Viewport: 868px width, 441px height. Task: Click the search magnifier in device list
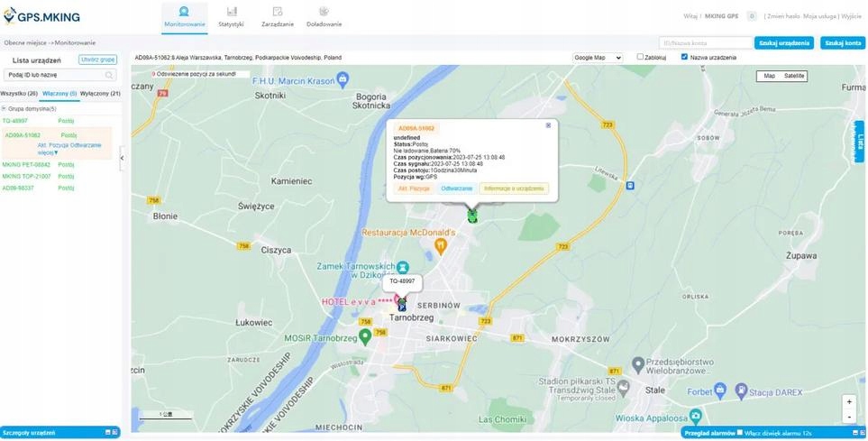110,76
